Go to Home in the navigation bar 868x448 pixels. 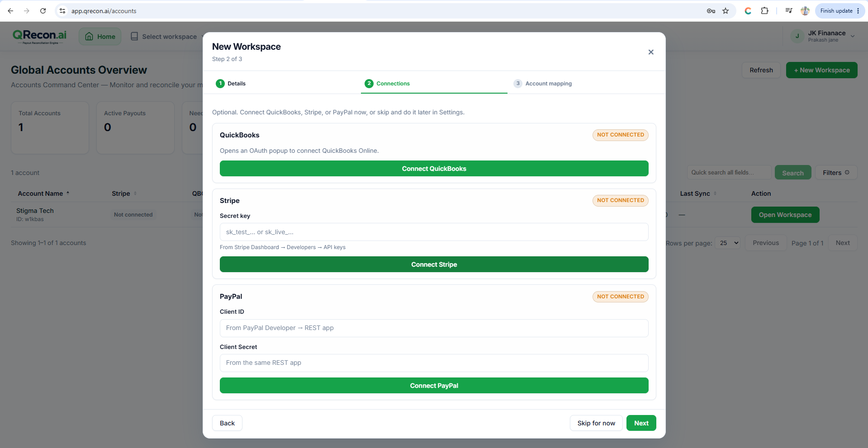click(x=100, y=37)
